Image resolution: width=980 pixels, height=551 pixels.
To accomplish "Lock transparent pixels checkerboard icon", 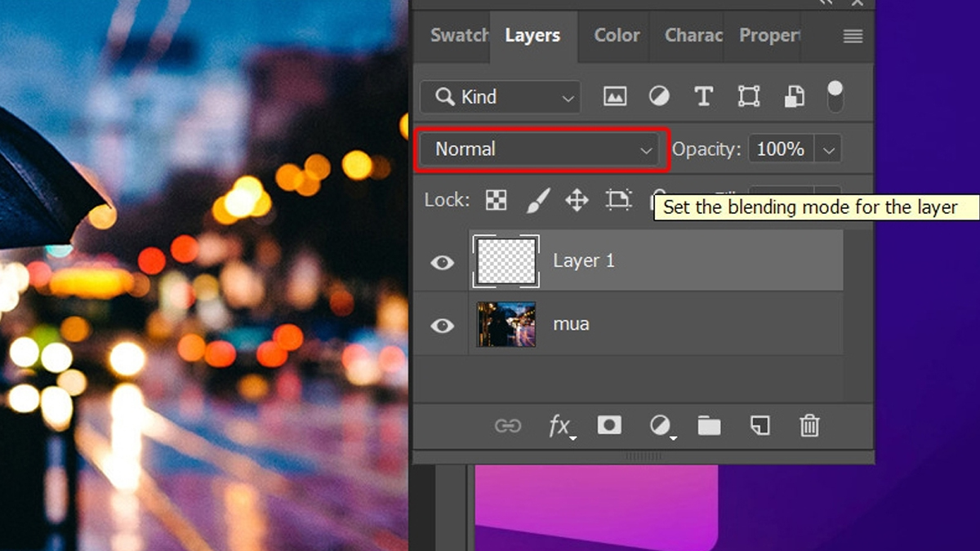I will click(496, 200).
